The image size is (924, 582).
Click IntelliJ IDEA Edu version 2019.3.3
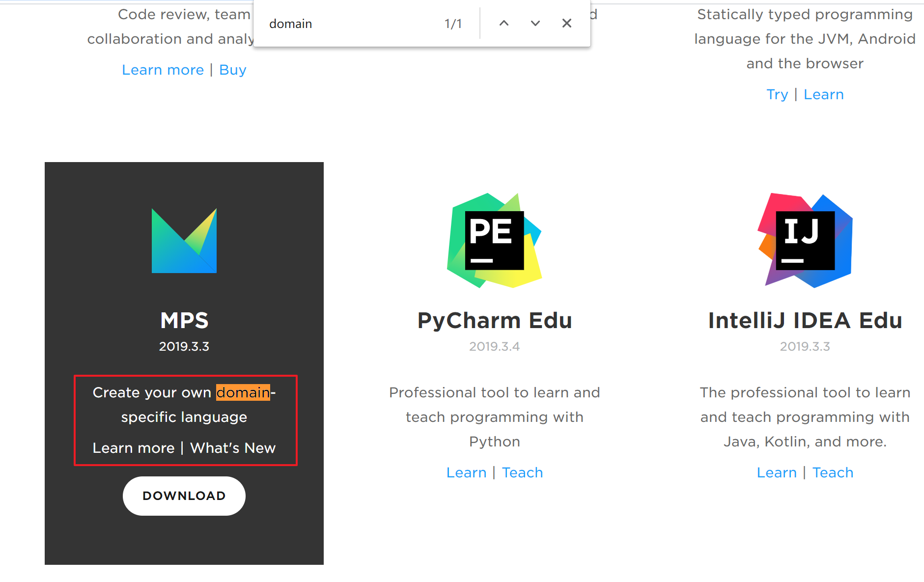pyautogui.click(x=805, y=346)
